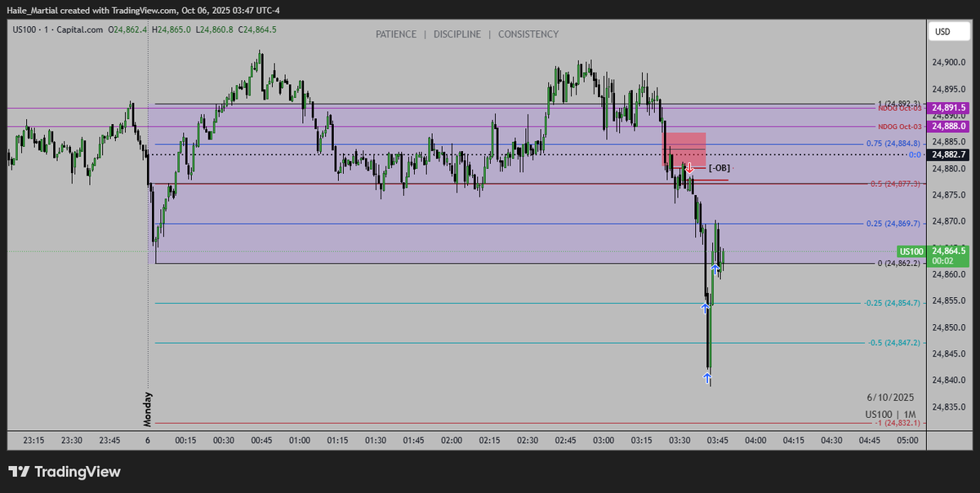Select the red order block rectangle
This screenshot has width=980, height=493.
point(684,149)
